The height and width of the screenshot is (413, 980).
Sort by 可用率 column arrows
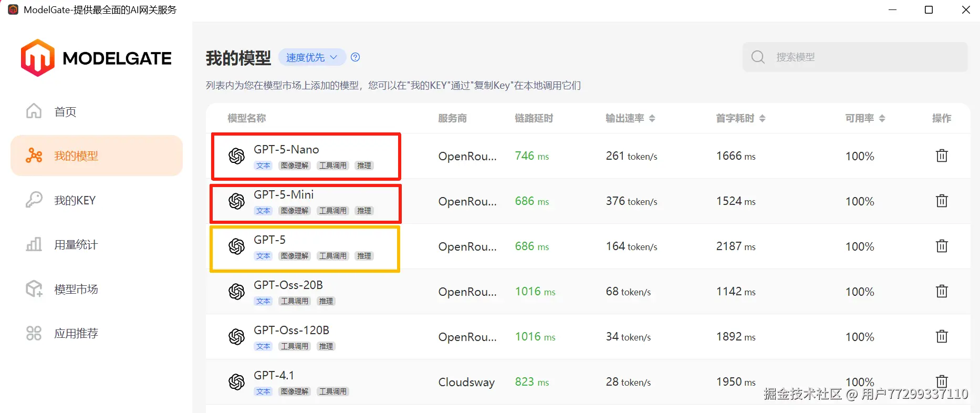click(x=882, y=118)
